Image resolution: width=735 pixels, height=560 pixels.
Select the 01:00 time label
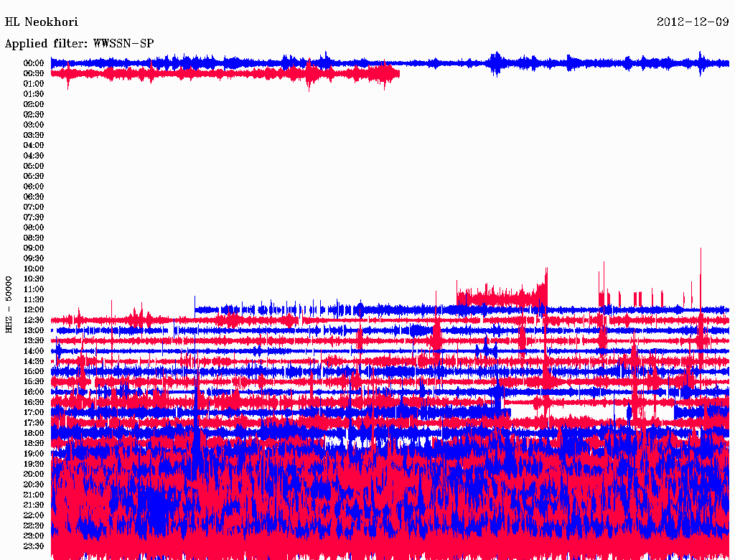pos(34,83)
